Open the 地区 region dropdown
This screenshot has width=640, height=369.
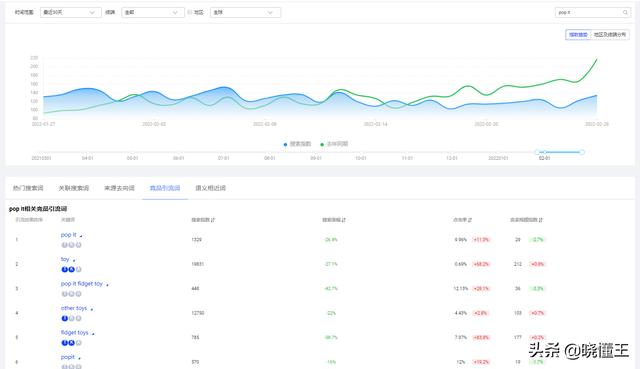coord(245,12)
